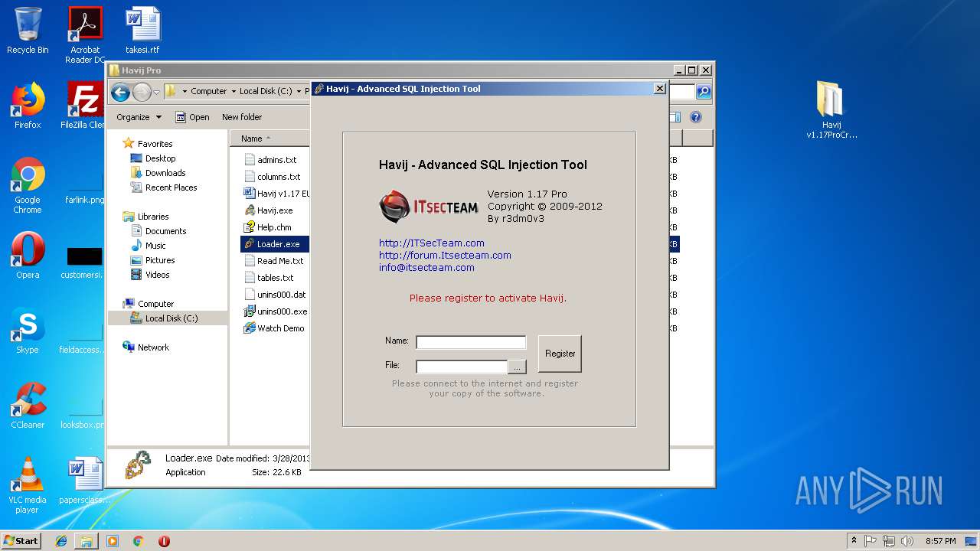Click the taskbar clock showing 8:57 PM
Screen dimensions: 980x551
(940, 541)
